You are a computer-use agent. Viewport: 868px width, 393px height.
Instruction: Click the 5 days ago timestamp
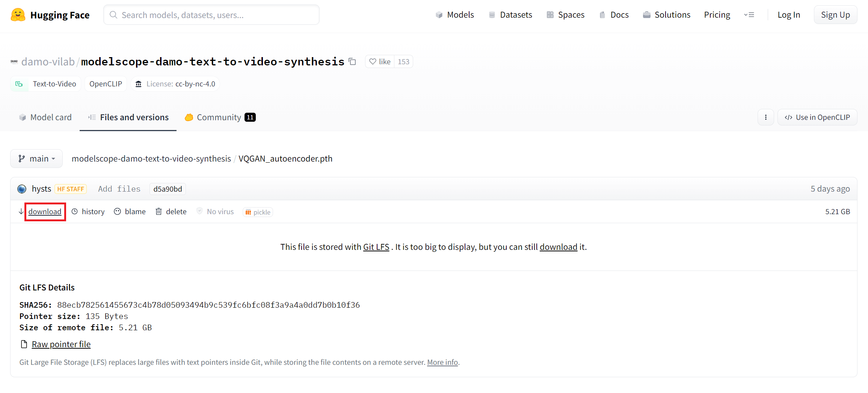[830, 189]
